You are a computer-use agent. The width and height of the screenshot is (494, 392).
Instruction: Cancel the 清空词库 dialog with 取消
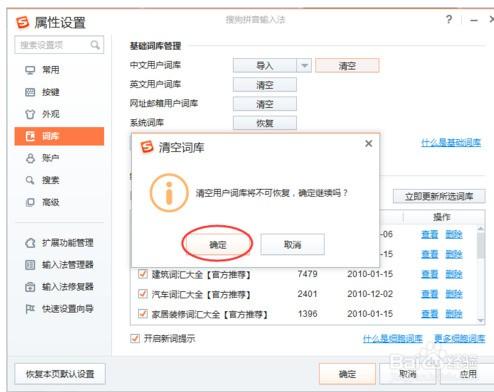[292, 244]
